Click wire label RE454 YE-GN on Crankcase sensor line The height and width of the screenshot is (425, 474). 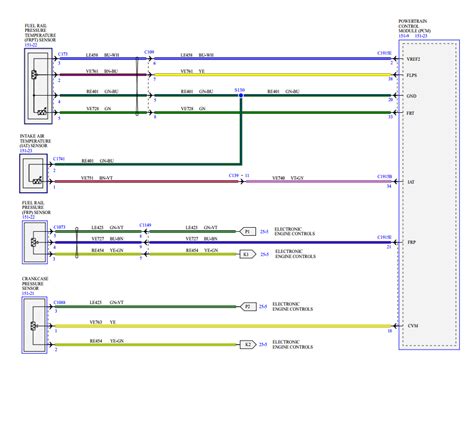coord(107,341)
